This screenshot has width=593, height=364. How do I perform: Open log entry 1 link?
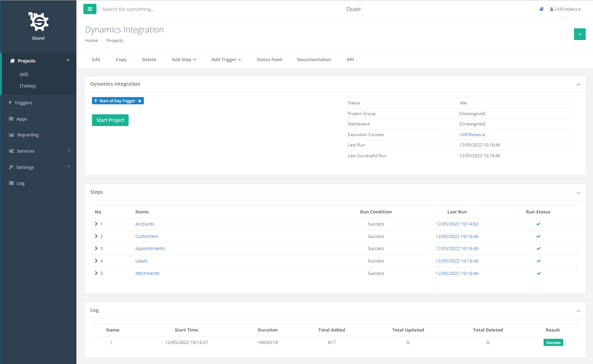pos(111,343)
